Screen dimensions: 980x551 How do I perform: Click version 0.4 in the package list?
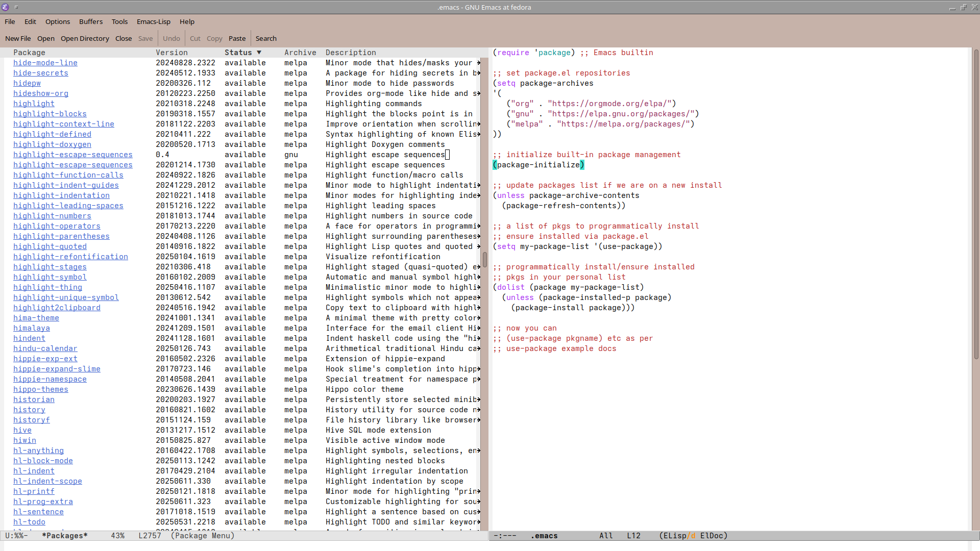(x=162, y=155)
